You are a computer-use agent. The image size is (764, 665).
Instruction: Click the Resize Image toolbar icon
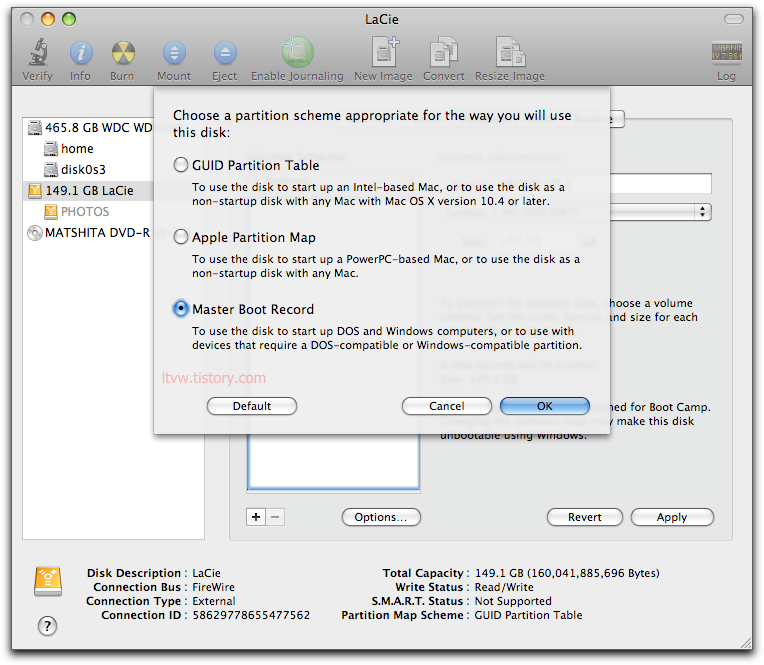(x=510, y=52)
